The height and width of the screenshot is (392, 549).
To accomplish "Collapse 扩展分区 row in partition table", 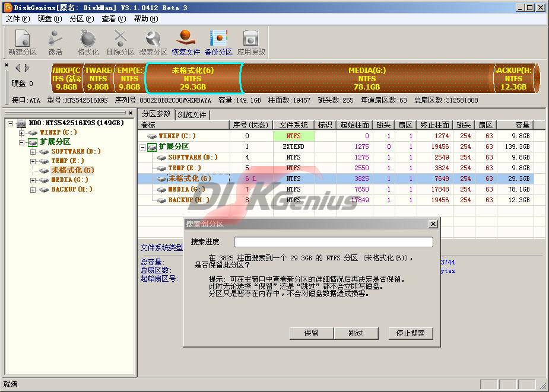I will tap(142, 147).
